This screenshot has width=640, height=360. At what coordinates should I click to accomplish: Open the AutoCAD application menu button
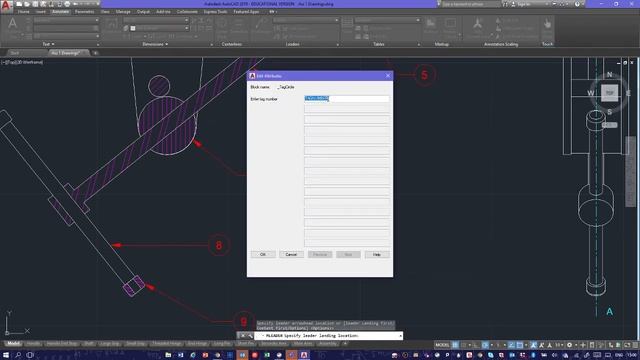pos(6,6)
